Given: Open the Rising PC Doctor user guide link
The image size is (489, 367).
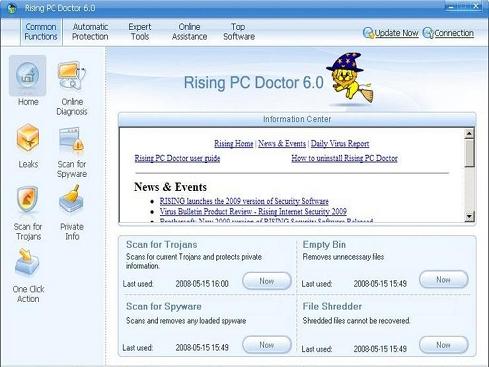Looking at the screenshot, I should point(177,158).
